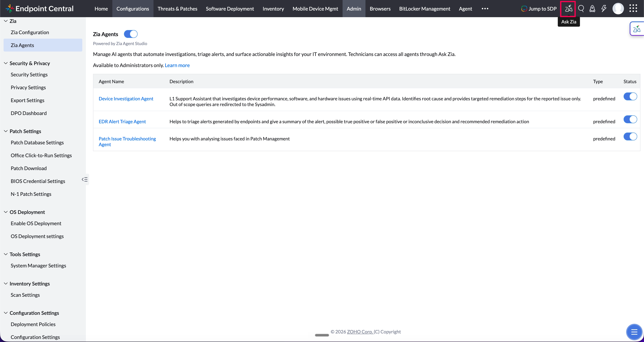Click the floating Zia assistant tab
The height and width of the screenshot is (342, 644).
(637, 29)
